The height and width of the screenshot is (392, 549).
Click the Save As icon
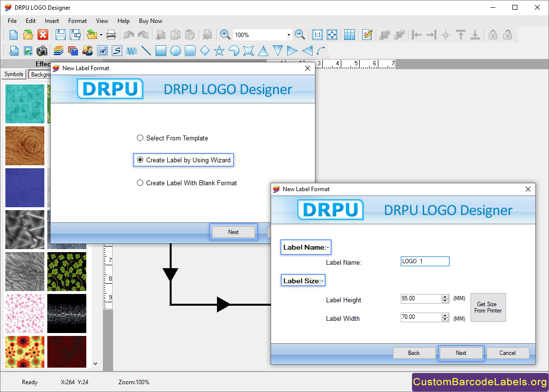coord(75,35)
